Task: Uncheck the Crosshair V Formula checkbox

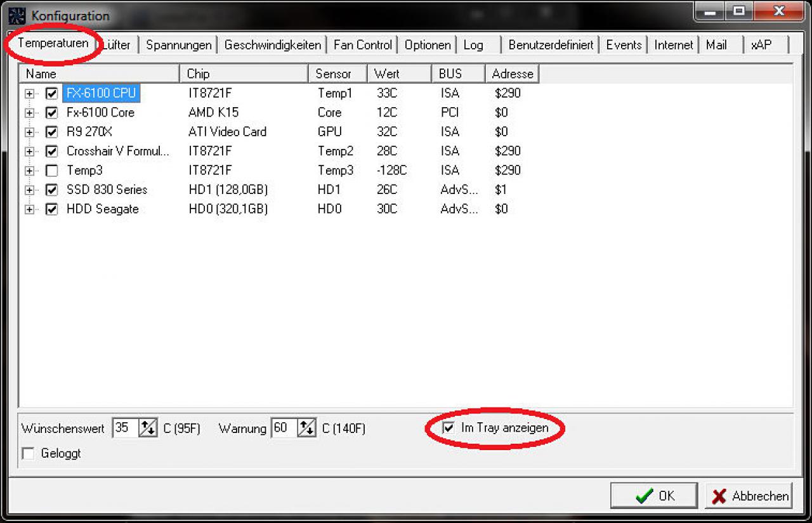Action: click(52, 152)
